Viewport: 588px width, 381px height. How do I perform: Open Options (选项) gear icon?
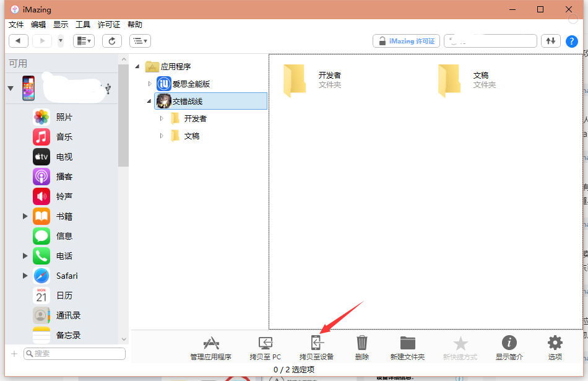[x=555, y=348]
